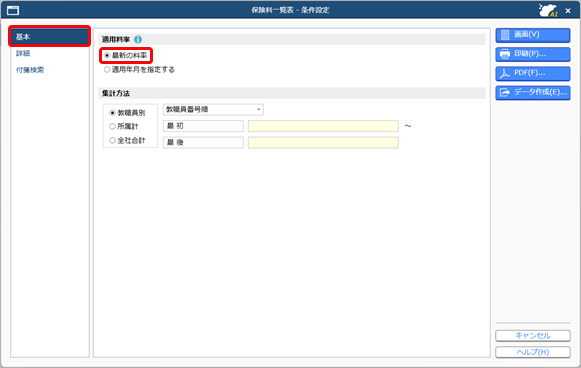Click the キャンセル button

(533, 335)
